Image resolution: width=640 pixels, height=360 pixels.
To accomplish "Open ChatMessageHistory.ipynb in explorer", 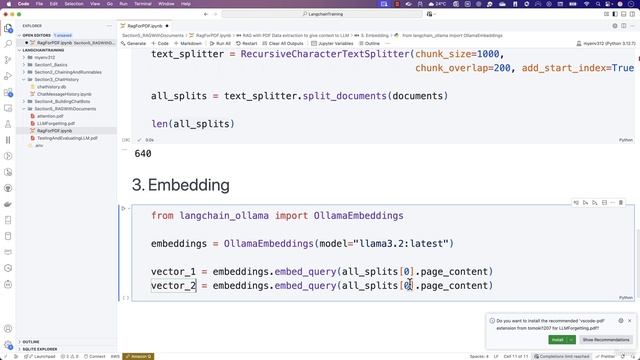I will (x=64, y=94).
